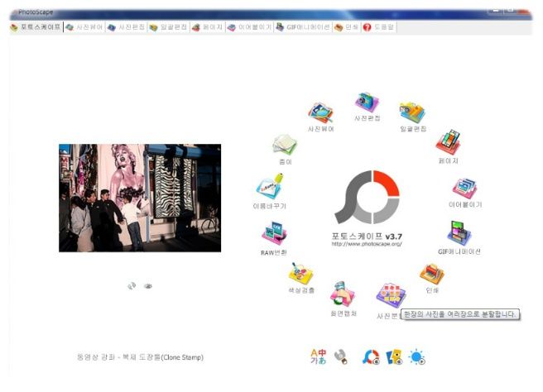Open the RAW변환 converter icon
The height and width of the screenshot is (392, 543).
[x=274, y=234]
